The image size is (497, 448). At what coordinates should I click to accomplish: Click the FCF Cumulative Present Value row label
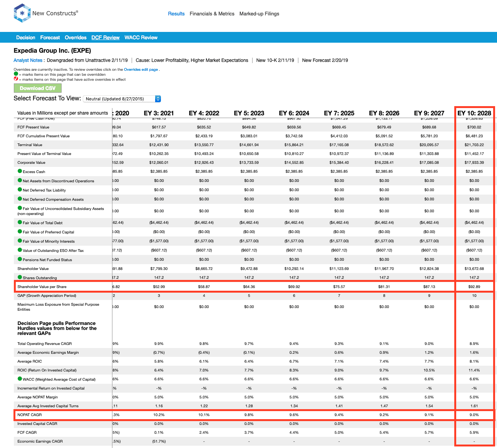coord(44,136)
